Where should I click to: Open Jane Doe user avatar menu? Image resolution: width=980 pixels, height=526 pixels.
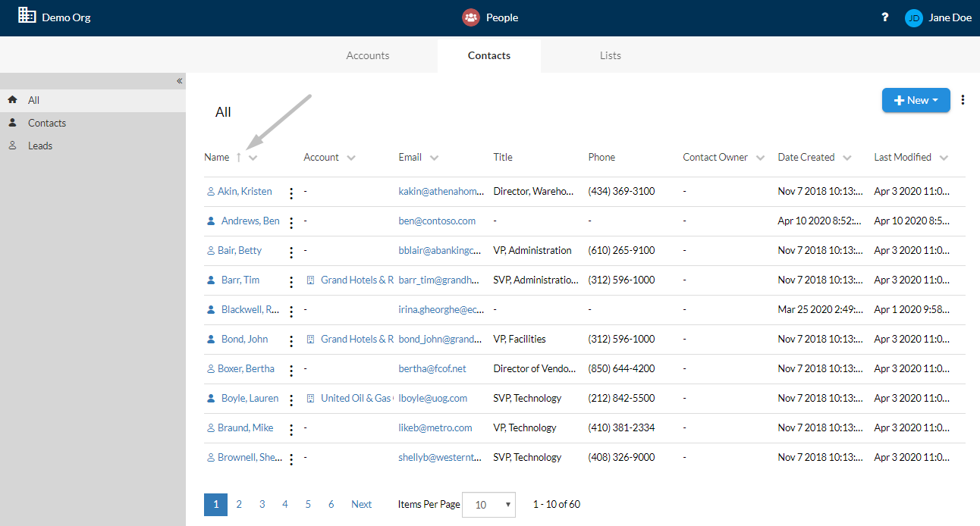pos(913,18)
